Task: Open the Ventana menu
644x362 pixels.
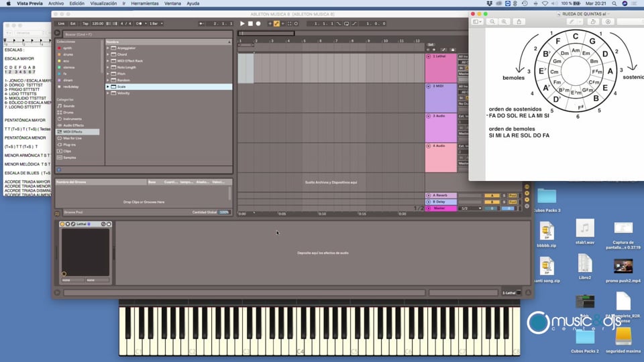Action: (x=172, y=3)
